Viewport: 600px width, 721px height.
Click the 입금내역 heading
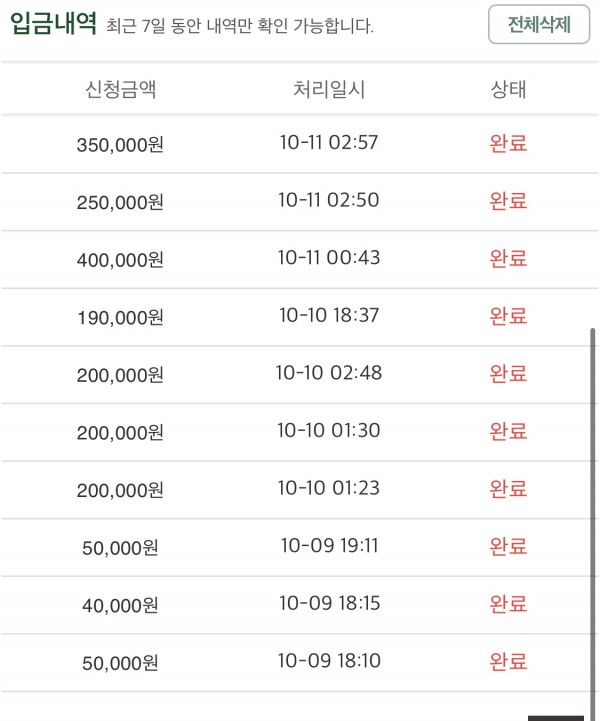pos(53,23)
